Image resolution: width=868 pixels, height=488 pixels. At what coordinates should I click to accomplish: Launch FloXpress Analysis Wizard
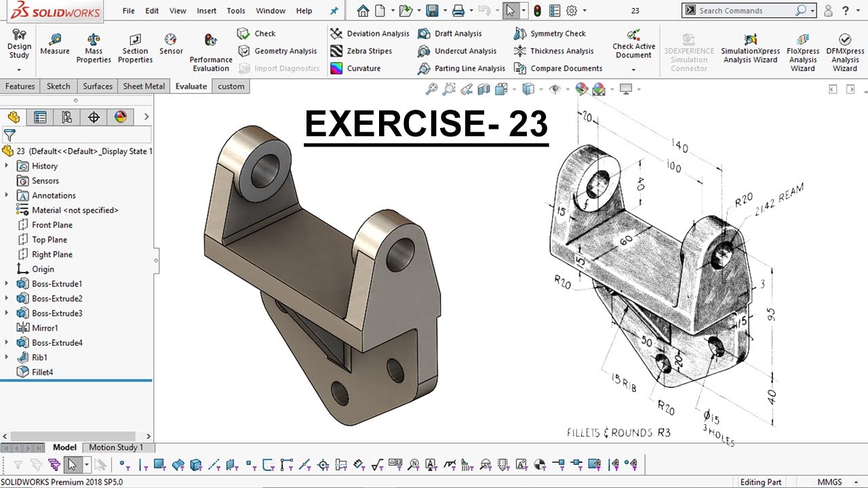(x=803, y=53)
